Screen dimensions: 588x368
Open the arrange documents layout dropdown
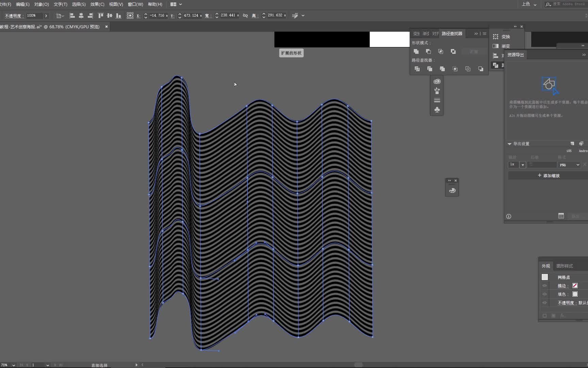(x=176, y=4)
